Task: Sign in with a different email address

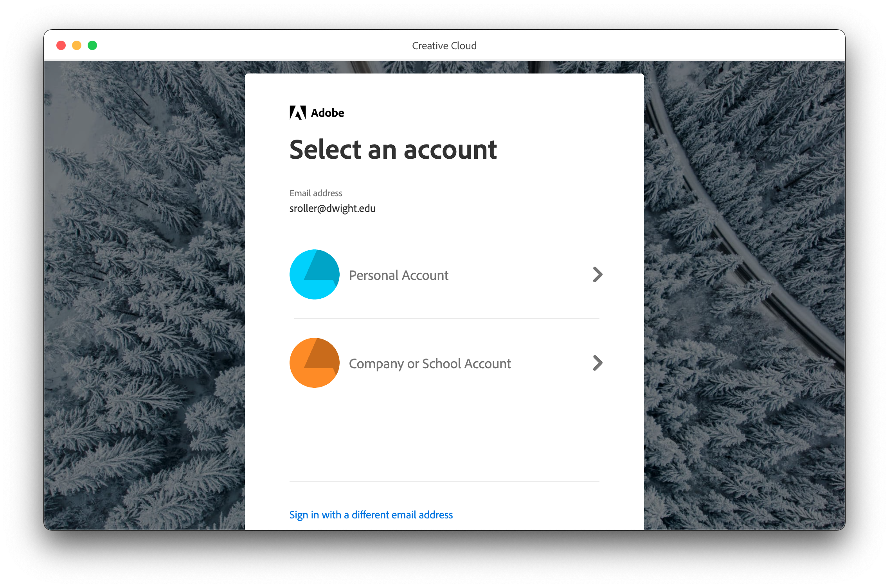Action: tap(371, 515)
